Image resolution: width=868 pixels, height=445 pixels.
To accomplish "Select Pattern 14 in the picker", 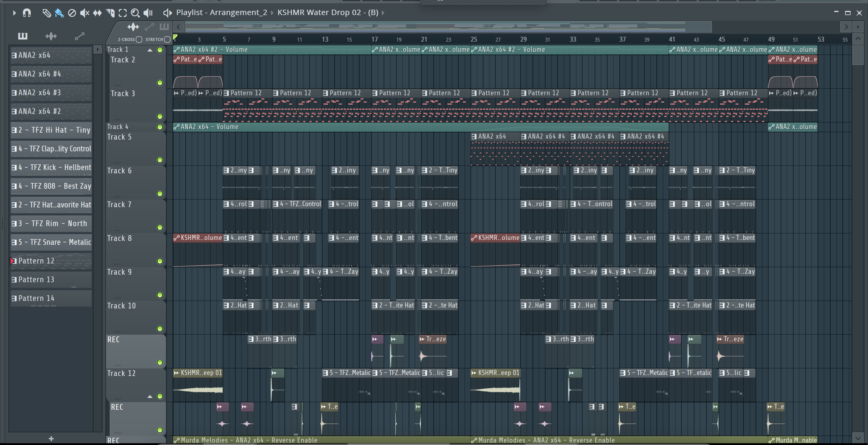I will tap(51, 298).
